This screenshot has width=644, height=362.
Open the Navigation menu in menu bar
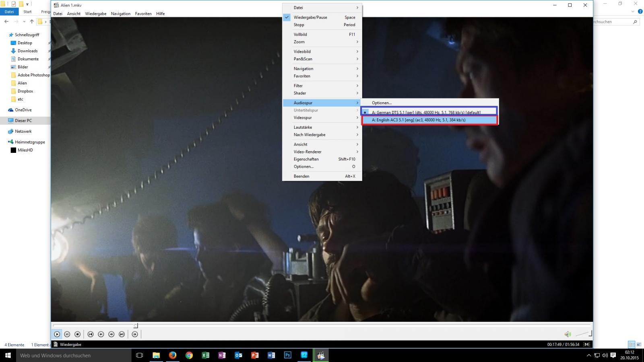coord(121,14)
